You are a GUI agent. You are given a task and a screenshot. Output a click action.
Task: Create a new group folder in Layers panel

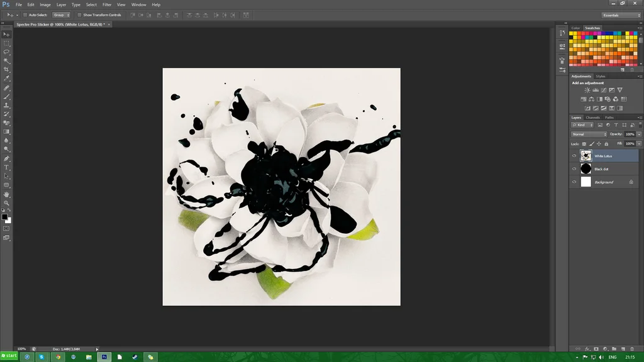[614, 349]
